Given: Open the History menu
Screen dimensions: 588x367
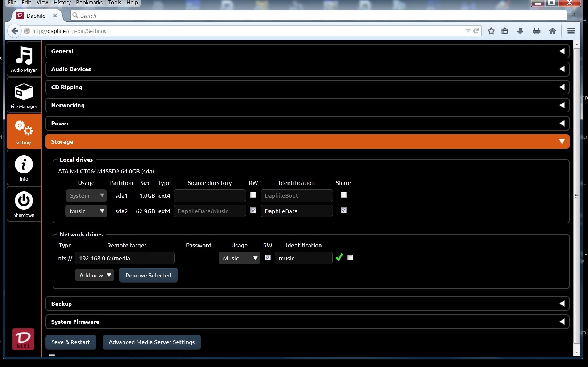Looking at the screenshot, I should click(x=62, y=3).
